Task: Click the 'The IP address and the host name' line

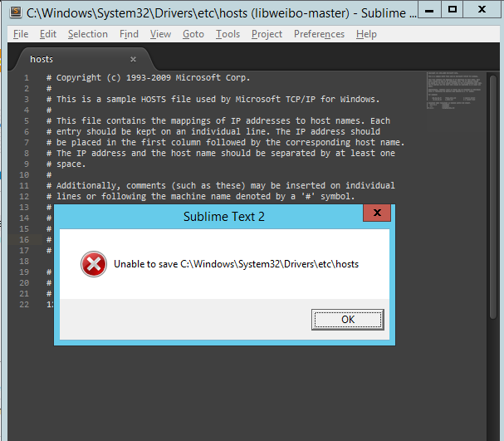Action: pyautogui.click(x=221, y=153)
